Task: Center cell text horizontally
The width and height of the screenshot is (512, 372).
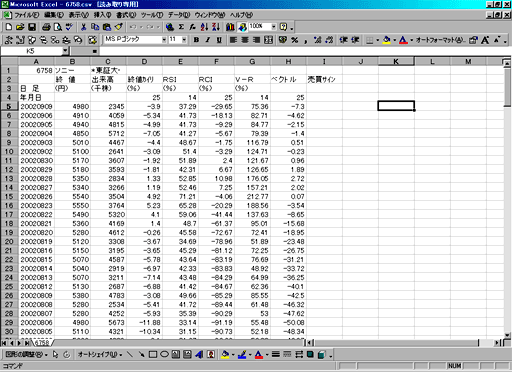Action: point(245,40)
